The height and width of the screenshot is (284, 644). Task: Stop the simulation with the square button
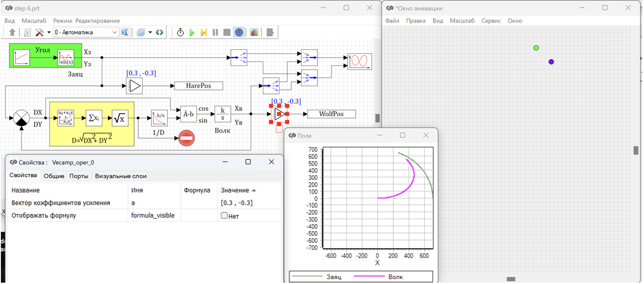227,32
